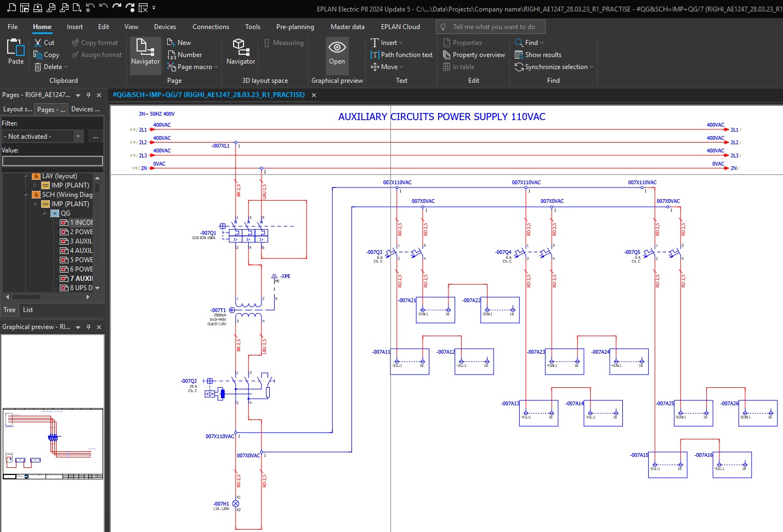
Task: Click the Show results icon
Action: (x=519, y=55)
